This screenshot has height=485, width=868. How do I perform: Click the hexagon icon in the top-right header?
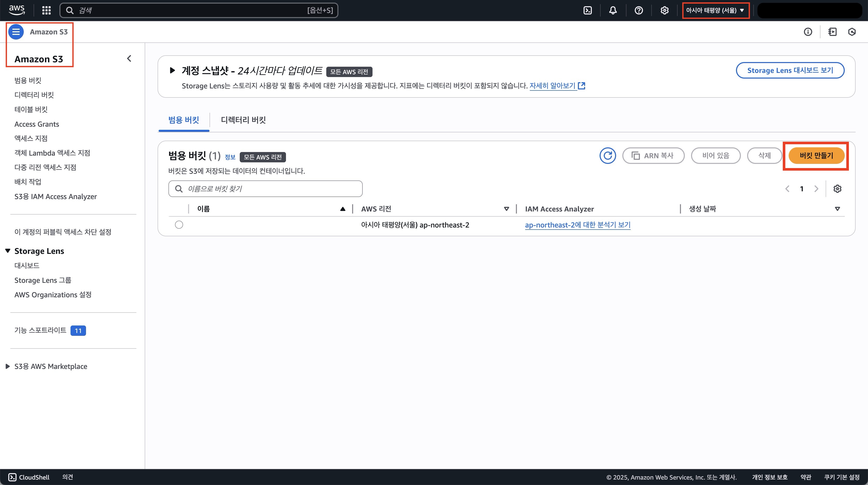click(852, 32)
